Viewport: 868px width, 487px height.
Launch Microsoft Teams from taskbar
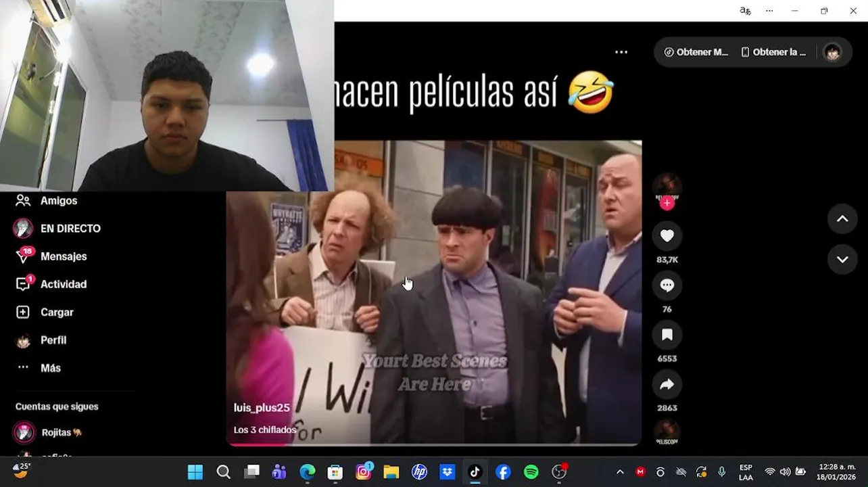[279, 472]
